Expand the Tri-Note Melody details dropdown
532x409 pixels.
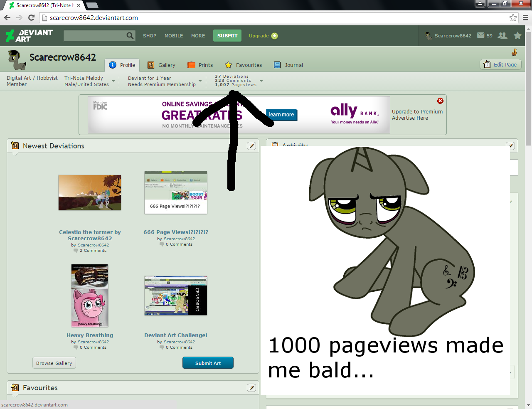click(113, 81)
